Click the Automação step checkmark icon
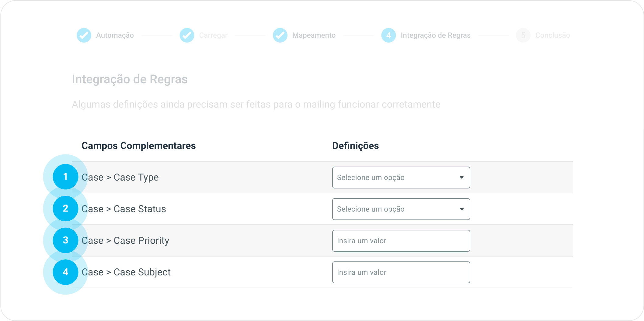This screenshot has width=644, height=321. pos(84,35)
